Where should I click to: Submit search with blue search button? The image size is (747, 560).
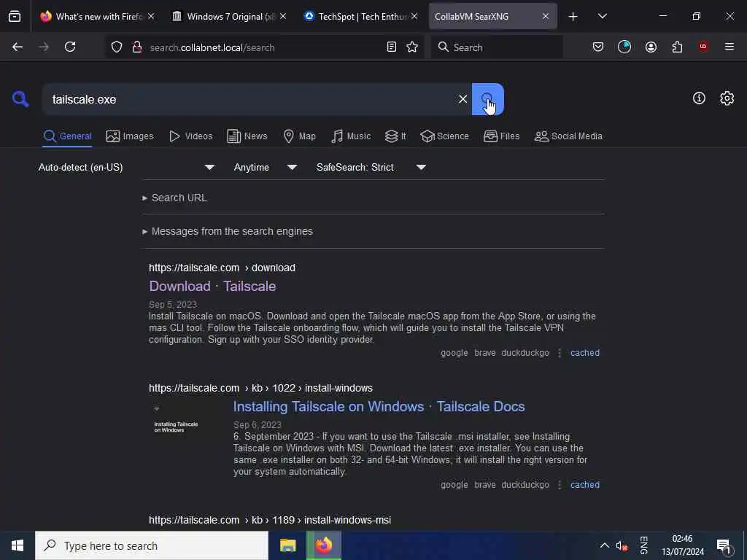488,99
